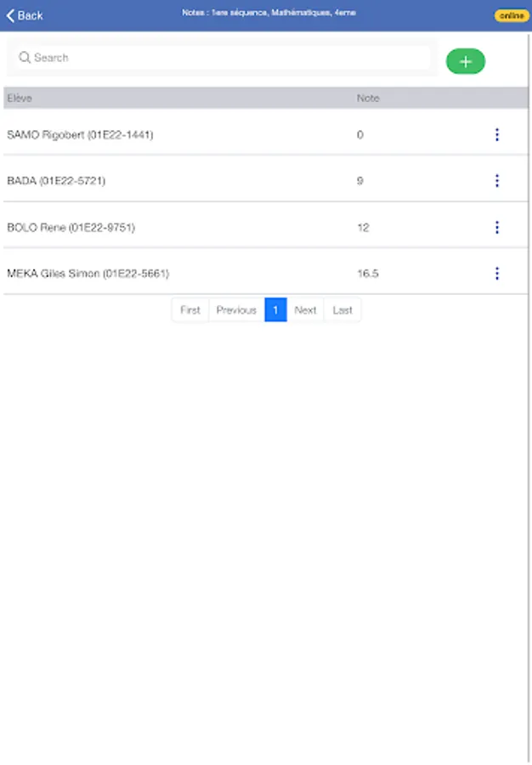
Task: Select student SAMO Rigobert row
Action: (x=80, y=134)
